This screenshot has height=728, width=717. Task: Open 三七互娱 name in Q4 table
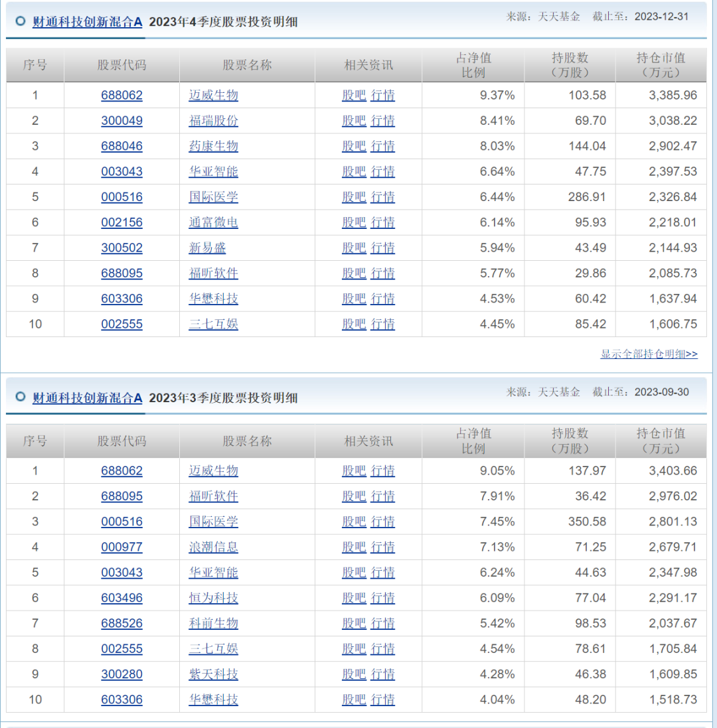point(213,324)
